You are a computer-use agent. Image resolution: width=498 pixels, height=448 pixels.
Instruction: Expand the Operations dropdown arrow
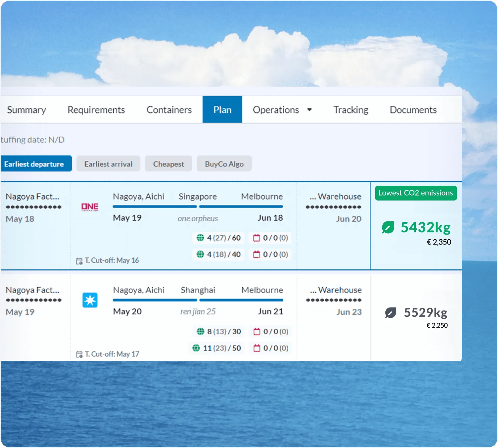(x=309, y=110)
